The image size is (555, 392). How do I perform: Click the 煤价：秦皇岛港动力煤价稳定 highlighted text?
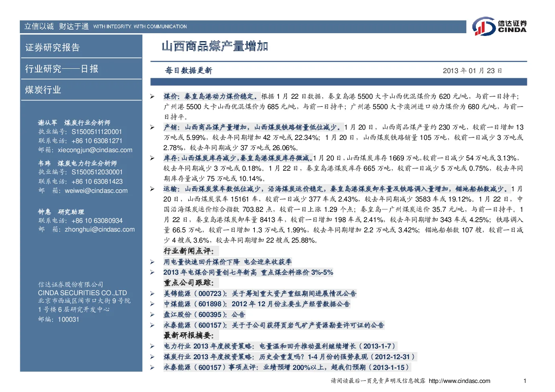212,96
